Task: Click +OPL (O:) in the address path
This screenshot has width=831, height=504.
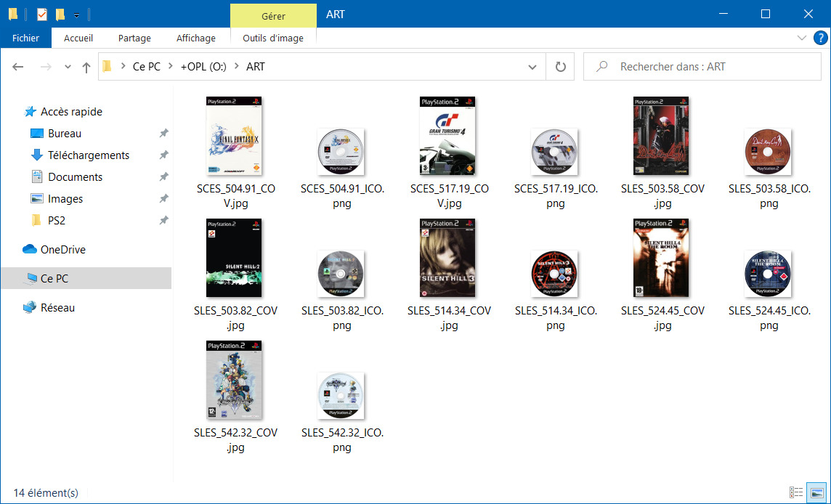Action: pos(203,67)
